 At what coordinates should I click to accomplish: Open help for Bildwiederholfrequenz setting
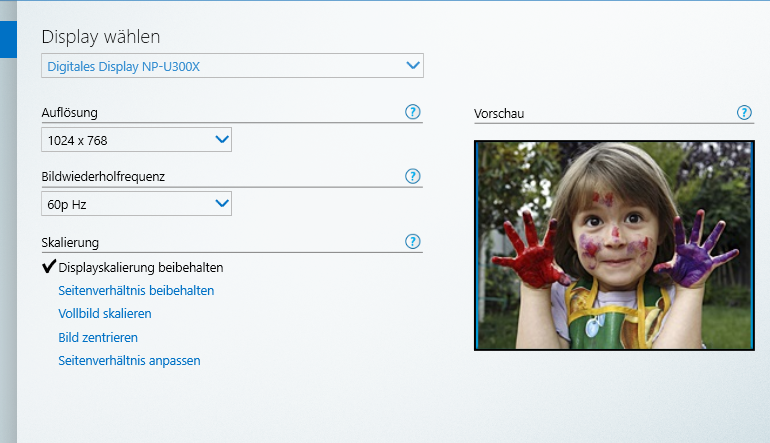point(413,176)
